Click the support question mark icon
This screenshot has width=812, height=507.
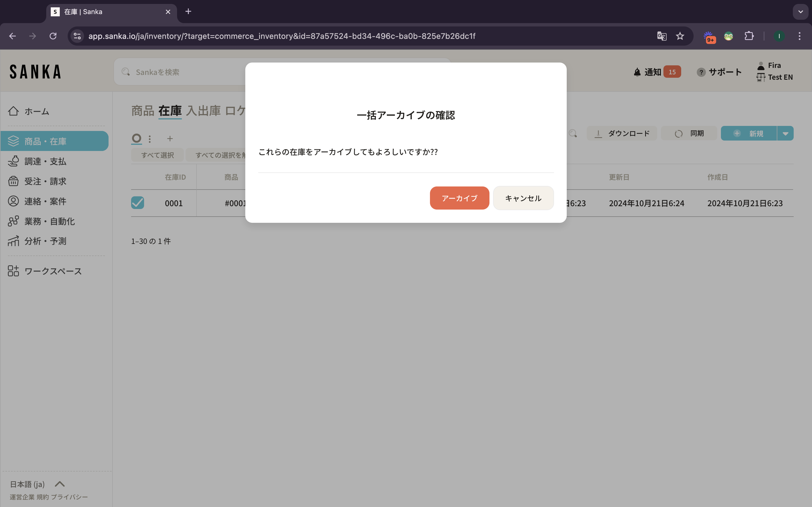coord(701,72)
